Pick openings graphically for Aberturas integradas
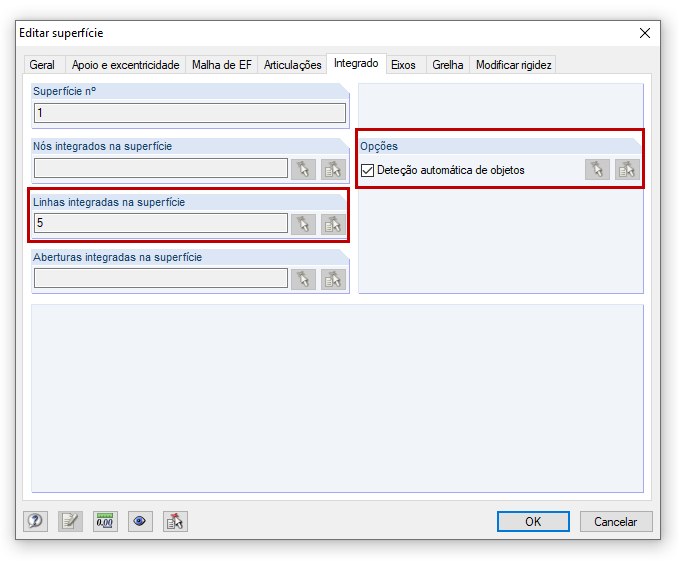The width and height of the screenshot is (678, 565). [x=304, y=279]
